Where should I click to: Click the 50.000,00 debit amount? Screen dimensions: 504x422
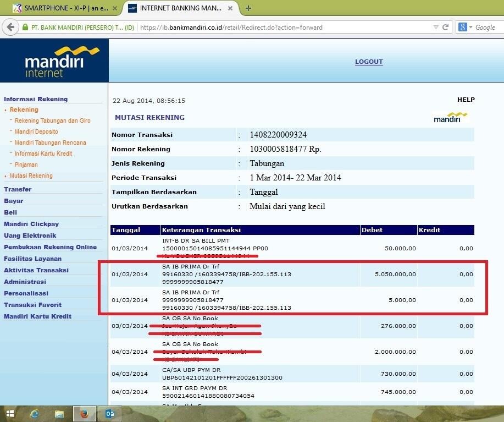400,248
